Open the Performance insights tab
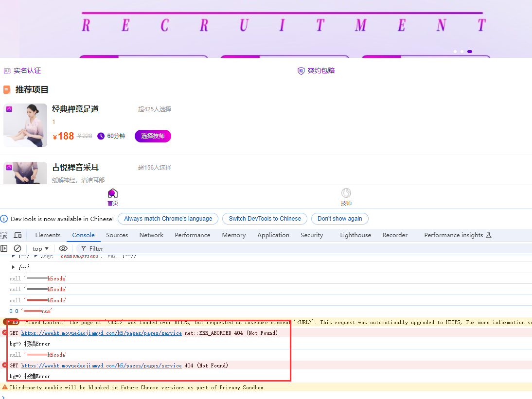 coord(458,235)
